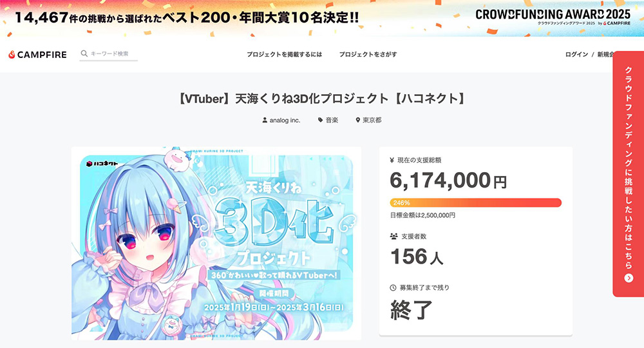Viewport: 644px width, 348px height.
Task: Click the arrow icon on the red side banner
Action: (x=629, y=278)
